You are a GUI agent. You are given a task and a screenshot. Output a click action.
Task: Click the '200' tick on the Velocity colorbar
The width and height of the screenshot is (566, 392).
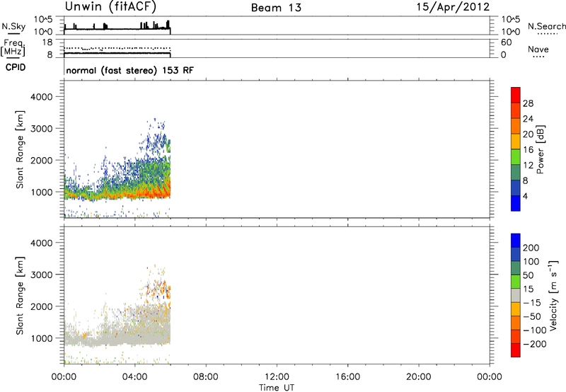(x=531, y=248)
